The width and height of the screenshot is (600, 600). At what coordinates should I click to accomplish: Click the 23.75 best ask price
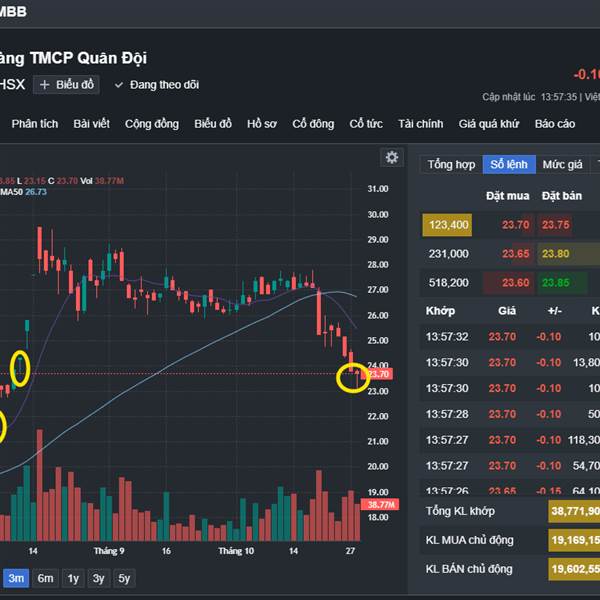(555, 226)
